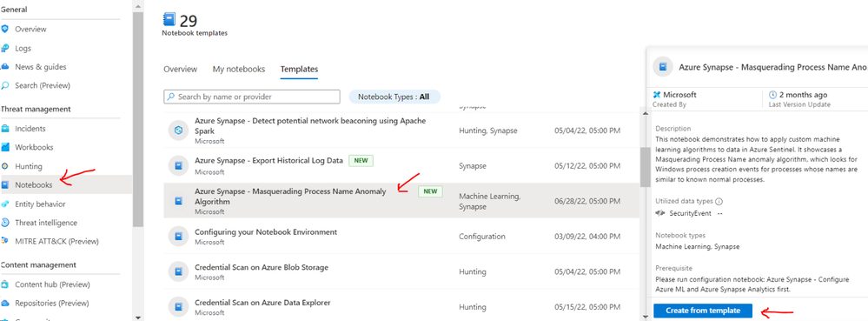868x321 pixels.
Task: Select the Configuring your Notebook Environment template
Action: click(x=401, y=236)
